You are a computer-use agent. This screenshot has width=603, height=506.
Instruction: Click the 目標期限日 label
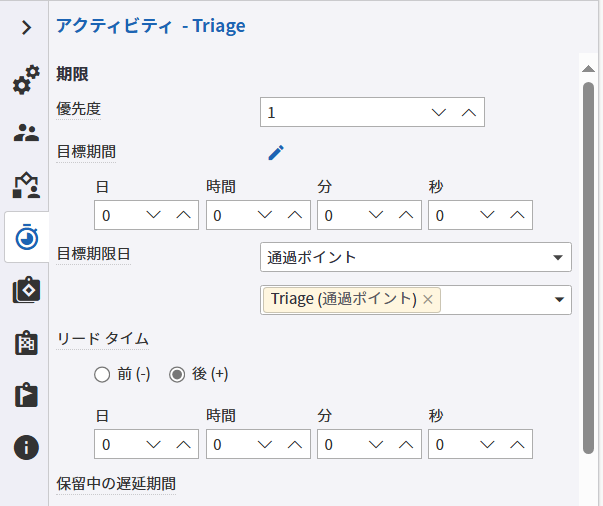(93, 254)
